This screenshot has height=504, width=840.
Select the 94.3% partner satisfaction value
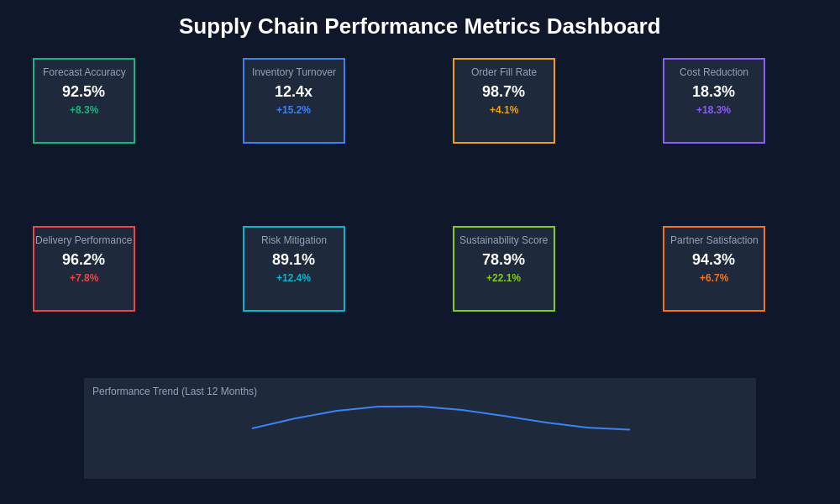click(x=714, y=260)
